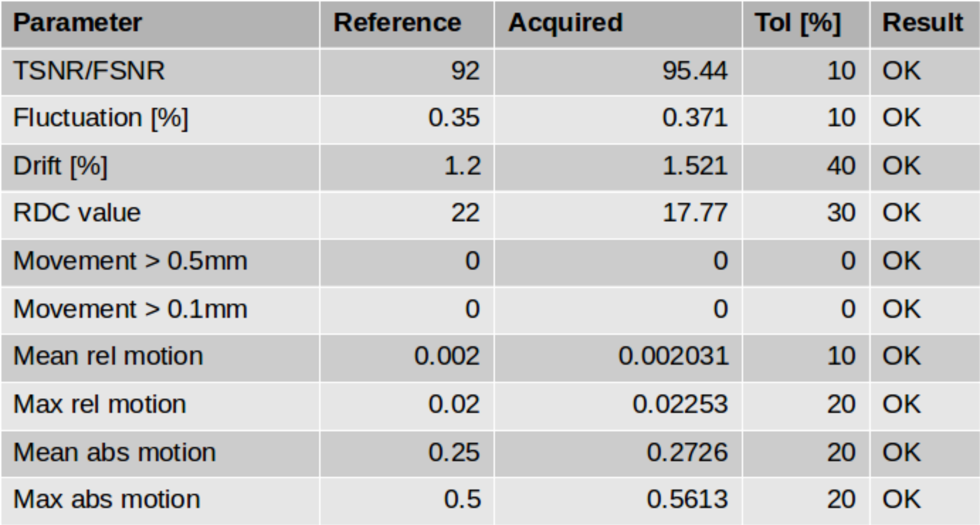
Task: Click the Movement > 0.5mm parameter cell
Action: click(x=130, y=261)
